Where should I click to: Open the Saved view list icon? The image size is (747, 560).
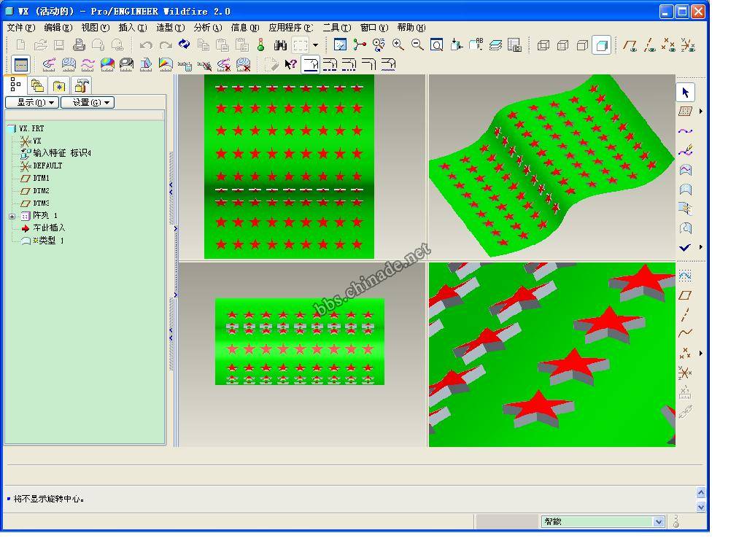point(476,44)
